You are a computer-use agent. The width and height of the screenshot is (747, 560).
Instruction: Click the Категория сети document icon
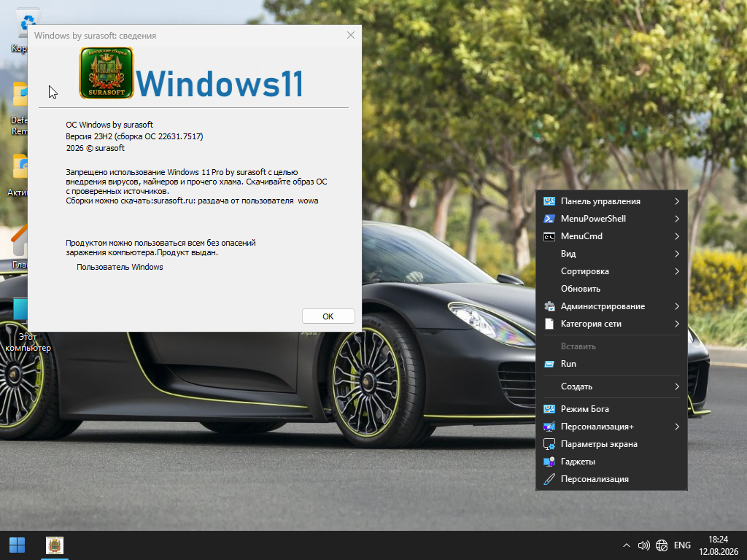coord(549,324)
